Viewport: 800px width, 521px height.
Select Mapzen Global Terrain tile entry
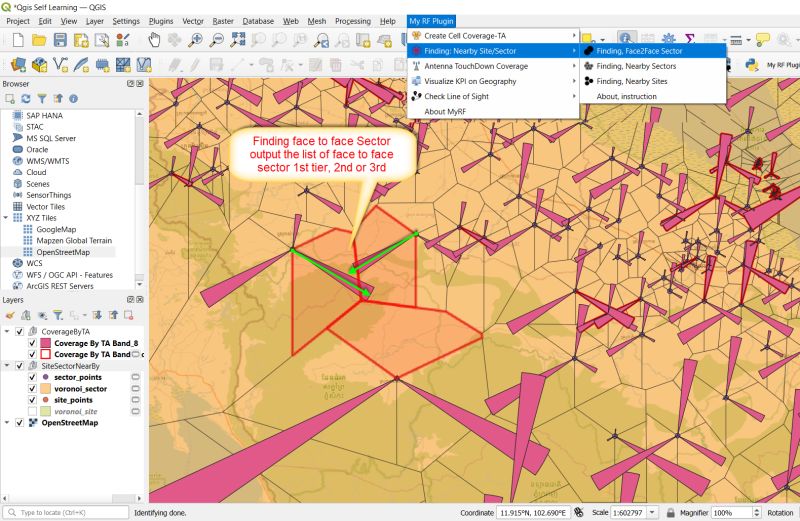tap(74, 240)
